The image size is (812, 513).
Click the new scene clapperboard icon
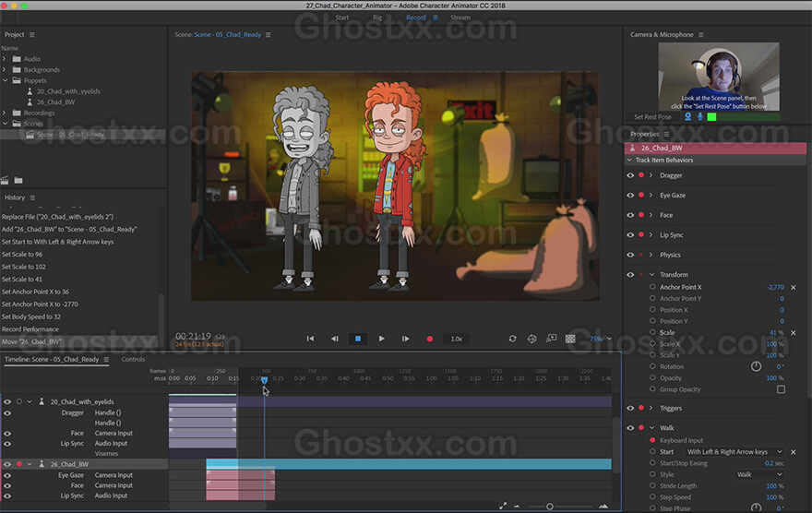5,180
